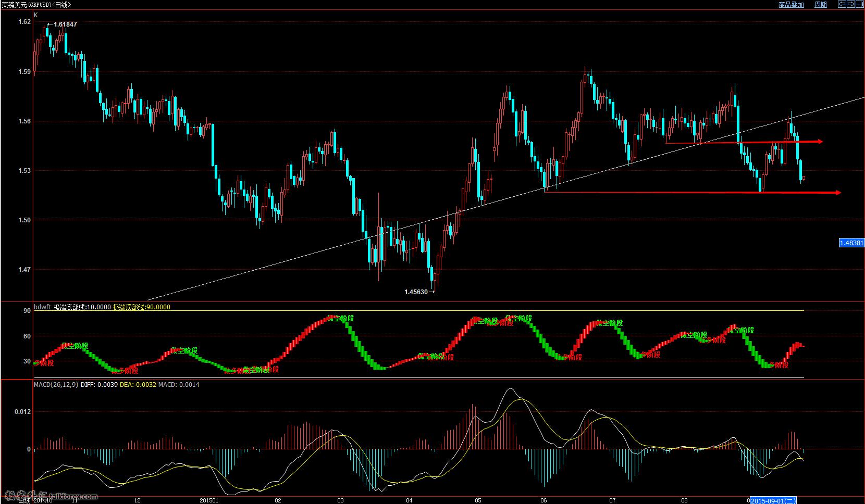The width and height of the screenshot is (865, 504).
Task: Click the 极端顶部线:90.0000 label
Action: click(142, 307)
